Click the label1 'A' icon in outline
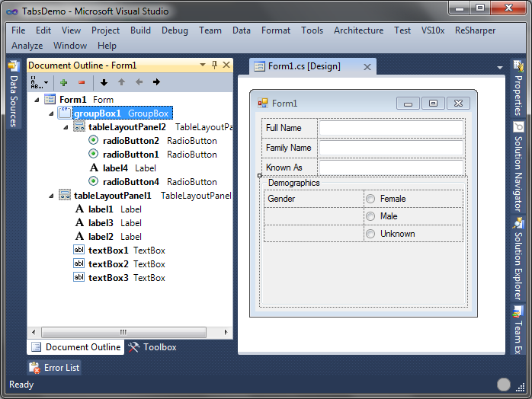 coord(79,209)
